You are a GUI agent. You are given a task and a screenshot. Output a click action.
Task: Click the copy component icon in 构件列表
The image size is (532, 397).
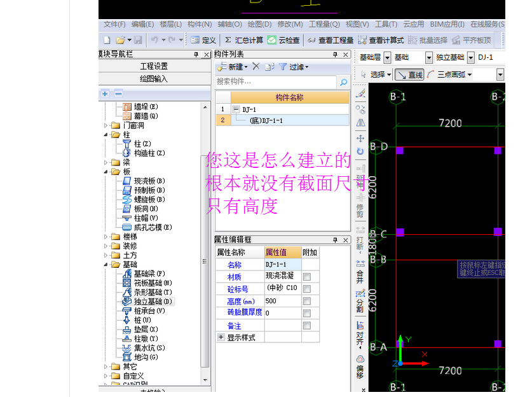[269, 67]
